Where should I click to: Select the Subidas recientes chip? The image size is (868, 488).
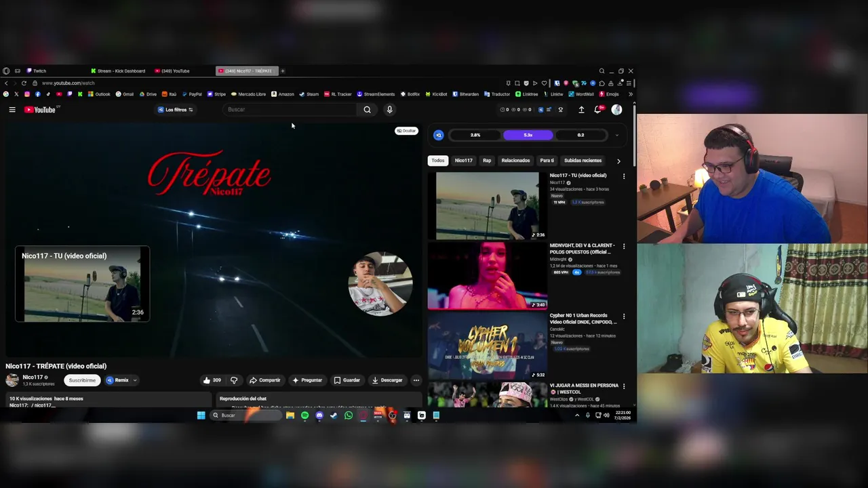pyautogui.click(x=583, y=161)
